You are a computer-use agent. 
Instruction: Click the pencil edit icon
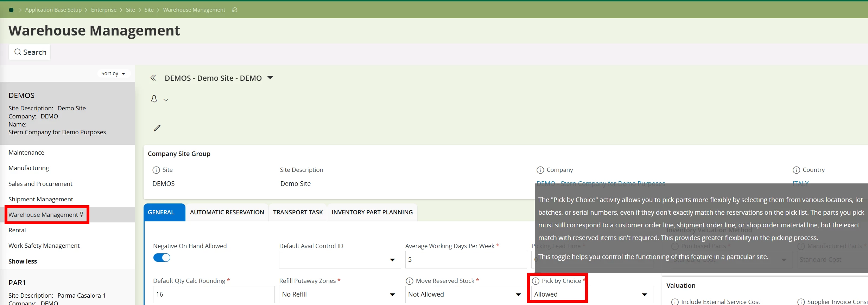(x=157, y=128)
